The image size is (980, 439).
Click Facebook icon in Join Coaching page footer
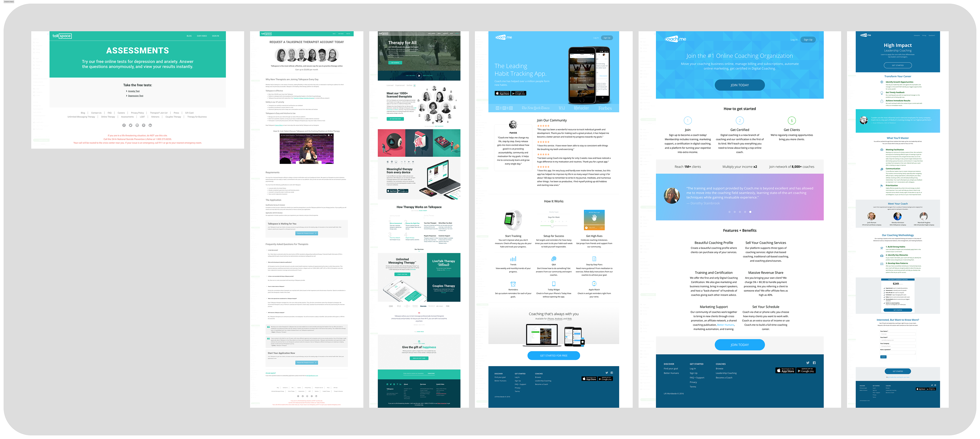coord(814,363)
